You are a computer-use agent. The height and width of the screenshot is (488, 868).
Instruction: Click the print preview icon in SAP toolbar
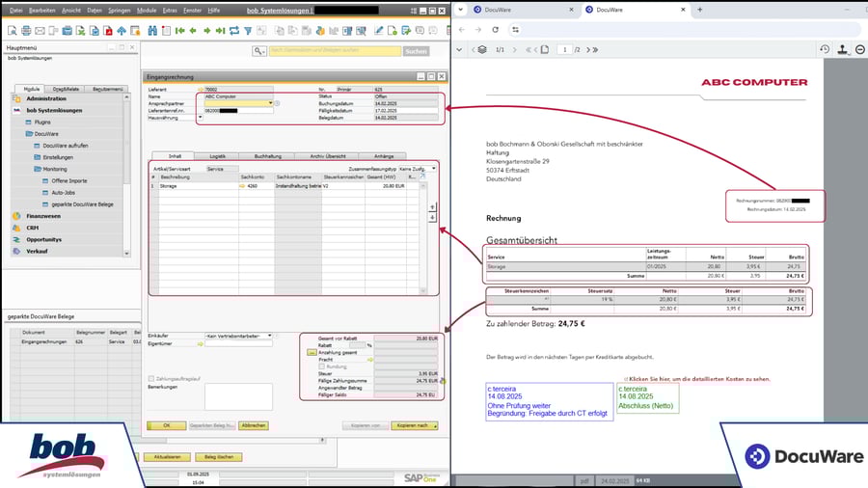[x=13, y=31]
